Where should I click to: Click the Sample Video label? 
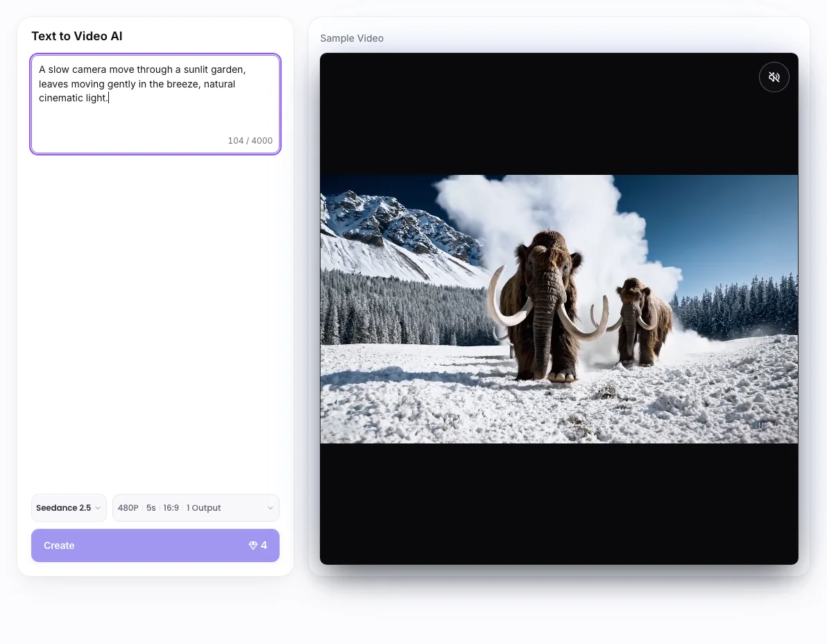click(352, 38)
